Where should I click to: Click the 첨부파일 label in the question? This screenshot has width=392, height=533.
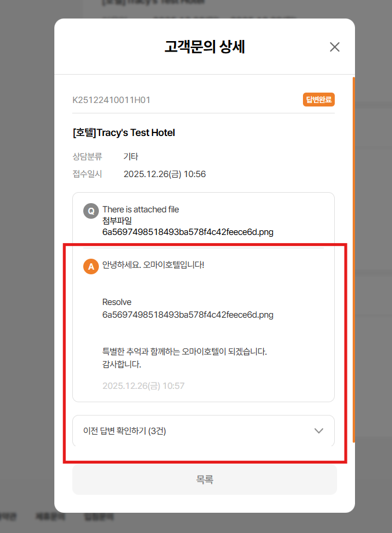(117, 220)
